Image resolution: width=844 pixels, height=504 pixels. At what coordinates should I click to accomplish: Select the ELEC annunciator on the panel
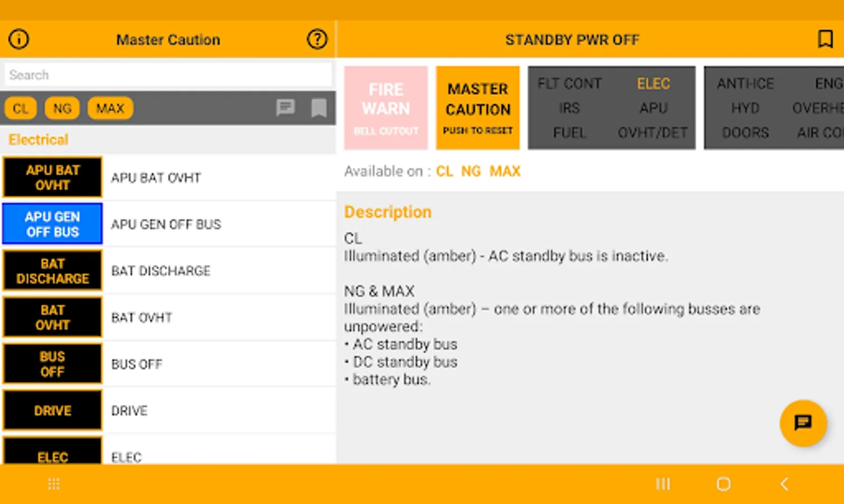click(x=653, y=83)
